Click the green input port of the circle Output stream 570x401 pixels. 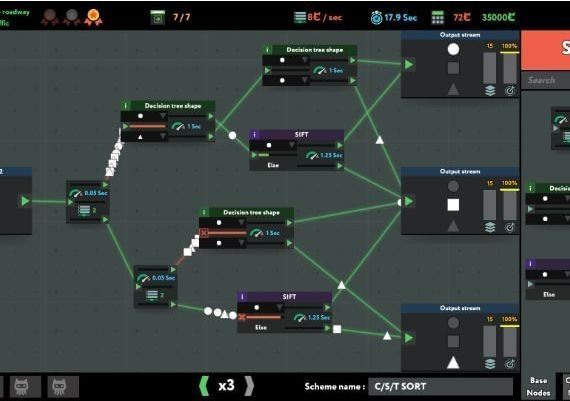(x=409, y=65)
